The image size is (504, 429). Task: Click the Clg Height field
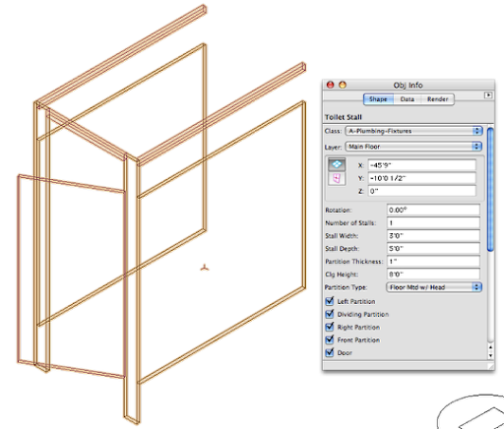433,275
